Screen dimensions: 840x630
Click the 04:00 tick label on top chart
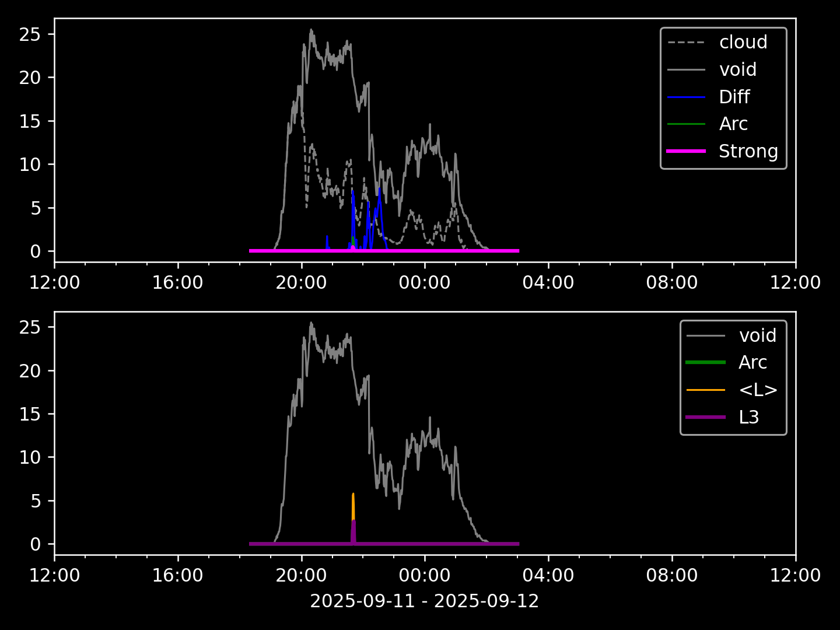pyautogui.click(x=548, y=283)
